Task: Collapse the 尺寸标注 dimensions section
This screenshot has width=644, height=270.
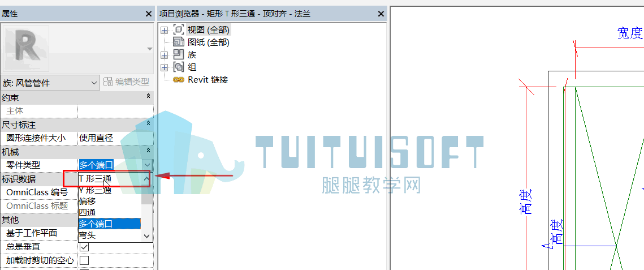Action: [148, 123]
